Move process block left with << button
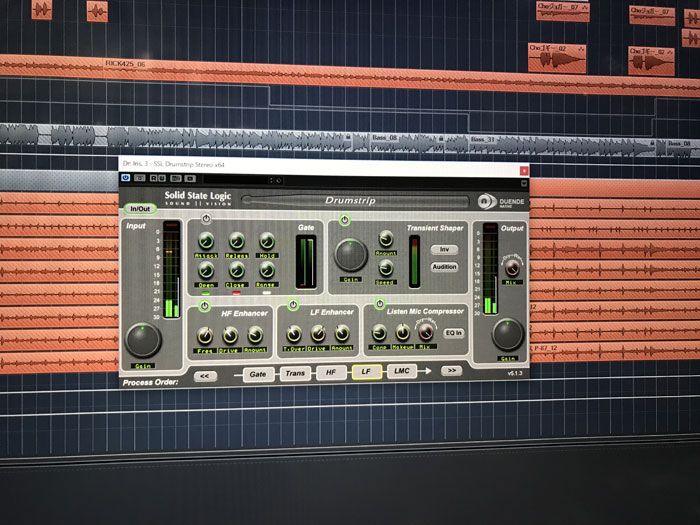700x525 pixels. click(x=205, y=376)
